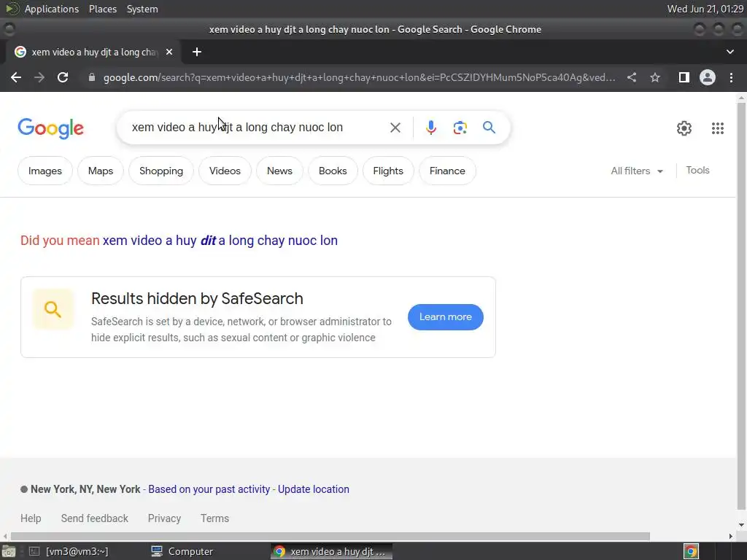
Task: Click the New York location text
Action: coord(85,489)
